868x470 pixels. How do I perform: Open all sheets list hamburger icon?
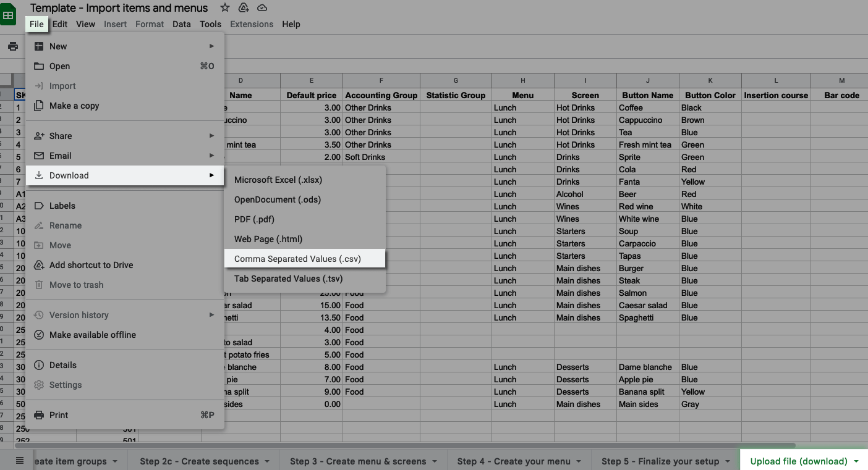tap(20, 461)
